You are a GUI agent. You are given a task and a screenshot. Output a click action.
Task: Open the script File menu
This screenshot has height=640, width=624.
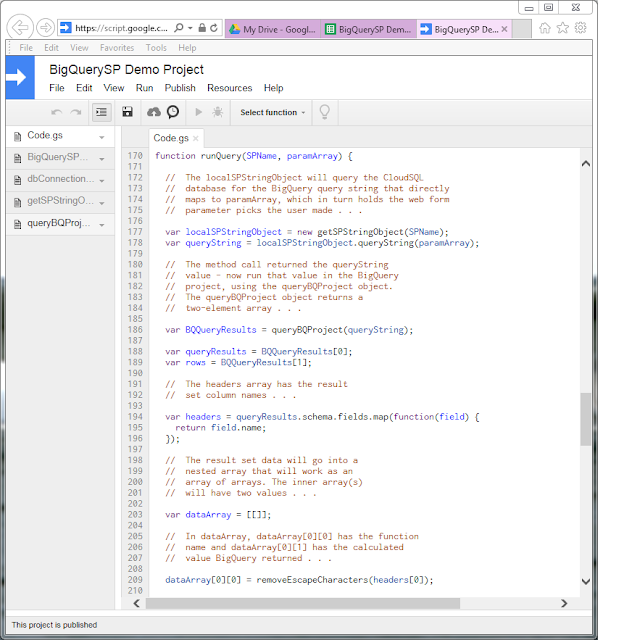pyautogui.click(x=57, y=88)
